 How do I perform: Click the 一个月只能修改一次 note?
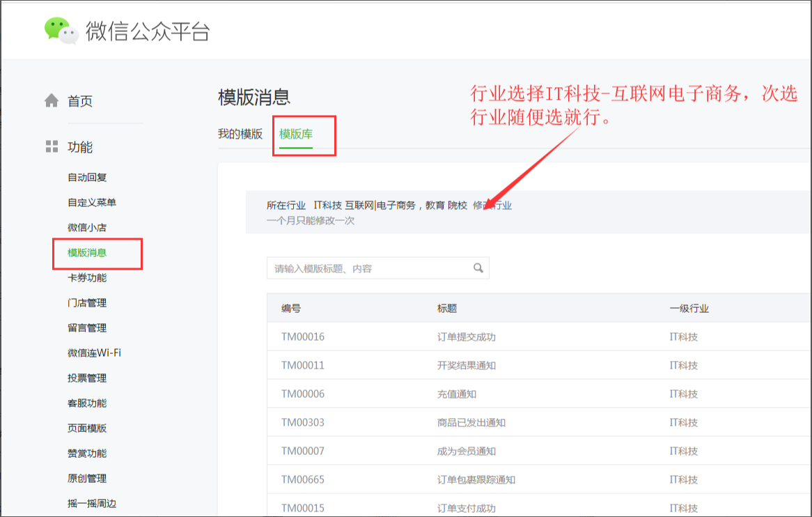(311, 221)
